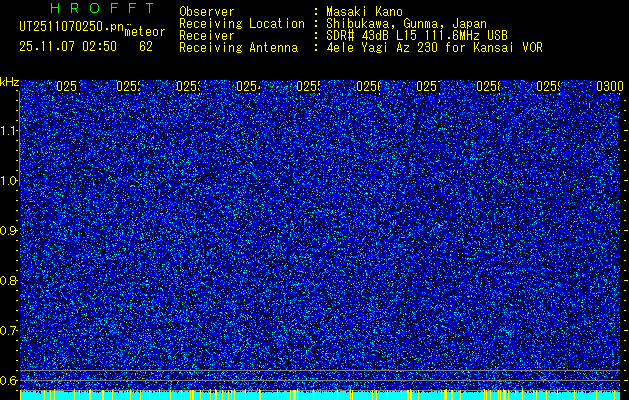The width and height of the screenshot is (629, 400).
Task: Click the 0257 time marker
Action: 428,86
